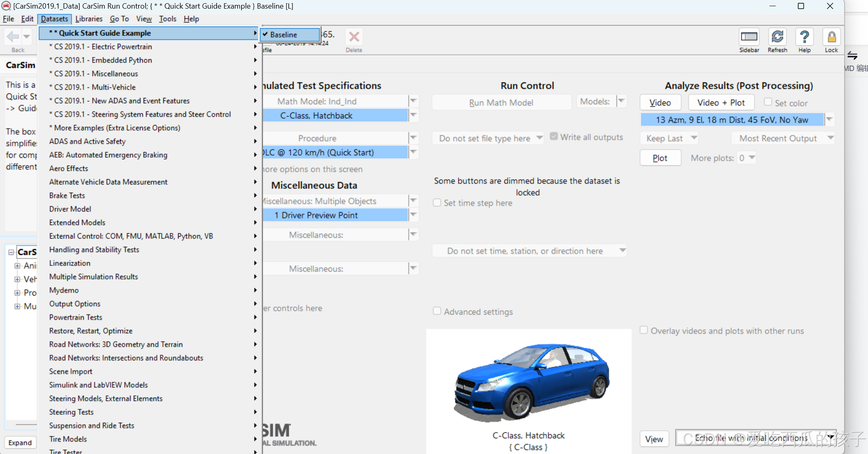Check Overlay videos and plots checkbox

644,330
